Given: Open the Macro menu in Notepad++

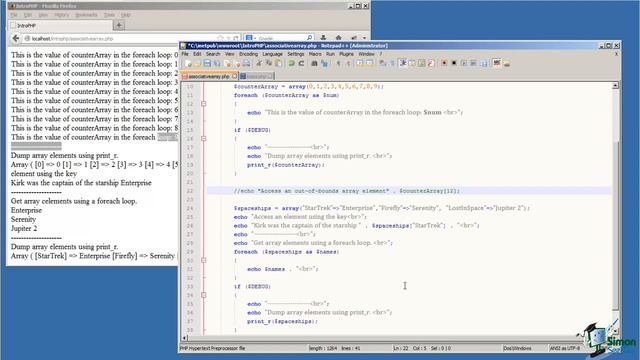Looking at the screenshot, I should click(315, 54).
